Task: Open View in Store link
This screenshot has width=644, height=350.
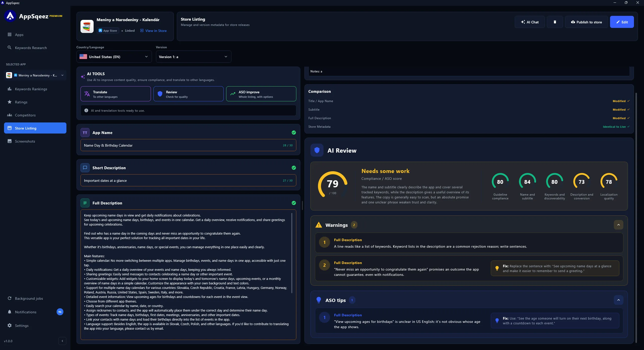Action: (x=153, y=31)
